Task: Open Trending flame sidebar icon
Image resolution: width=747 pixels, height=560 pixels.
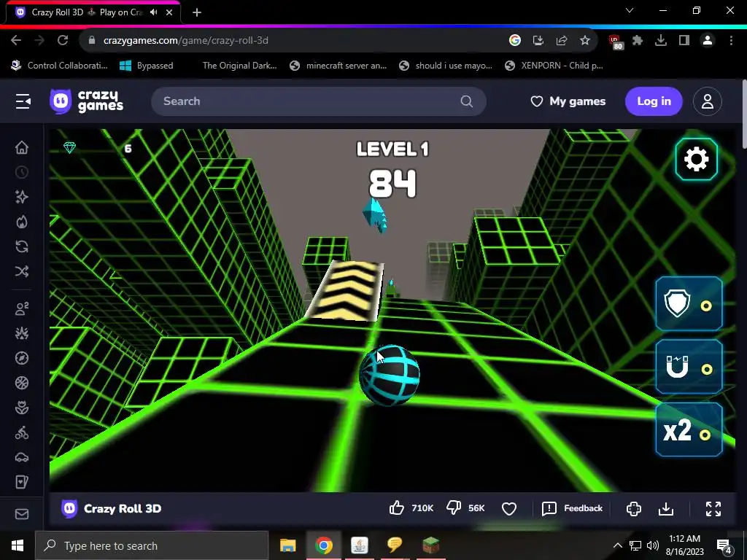Action: pyautogui.click(x=22, y=222)
